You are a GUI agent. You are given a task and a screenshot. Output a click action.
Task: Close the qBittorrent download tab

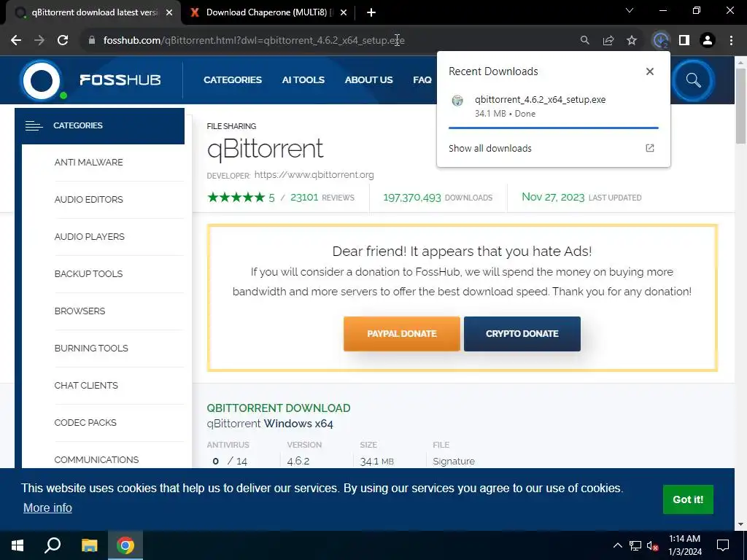click(x=169, y=13)
